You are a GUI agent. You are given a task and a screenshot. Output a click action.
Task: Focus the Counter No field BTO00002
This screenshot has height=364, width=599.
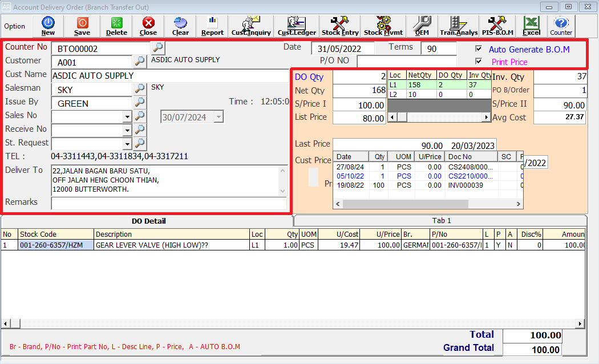pyautogui.click(x=101, y=48)
